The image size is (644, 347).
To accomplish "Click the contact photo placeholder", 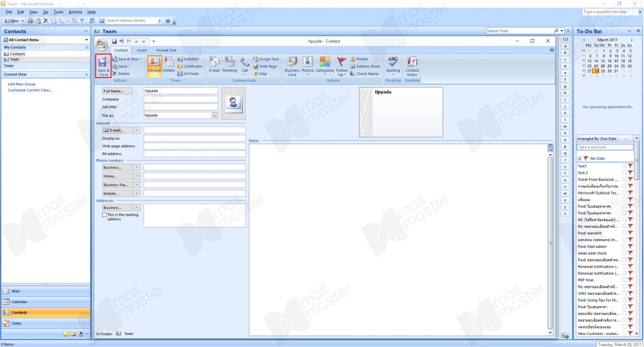I will click(233, 103).
